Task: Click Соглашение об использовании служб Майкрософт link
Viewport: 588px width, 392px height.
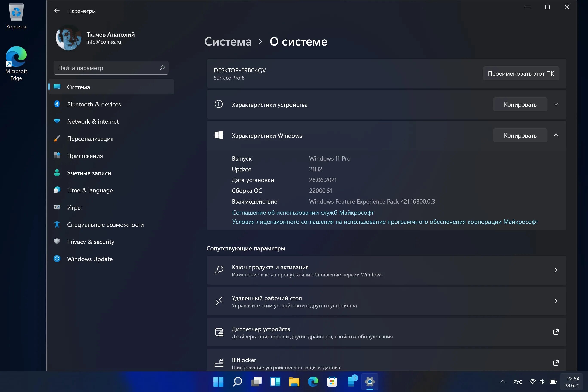Action: click(x=303, y=212)
